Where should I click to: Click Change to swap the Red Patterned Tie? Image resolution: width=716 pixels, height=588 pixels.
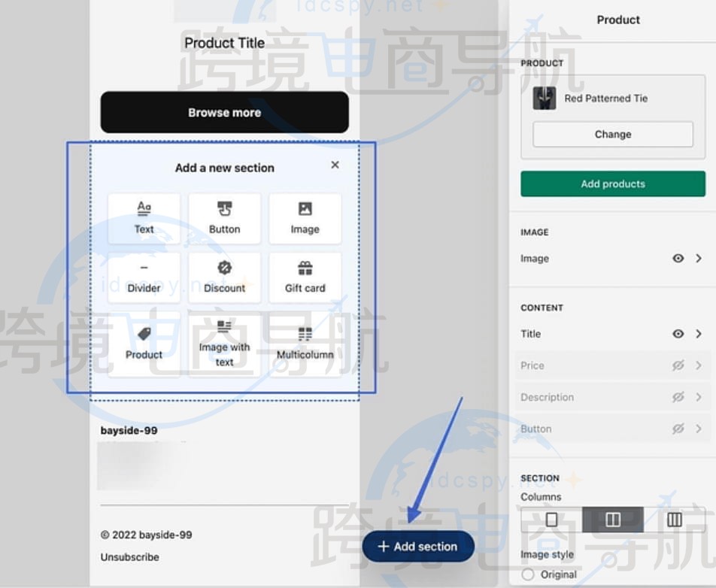click(613, 134)
